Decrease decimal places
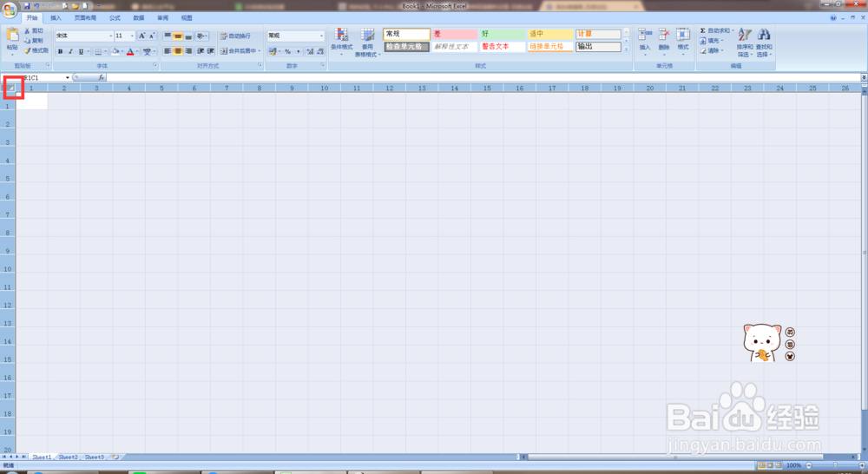 (320, 51)
